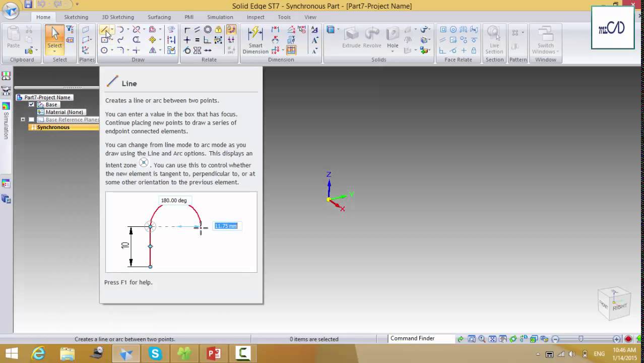The width and height of the screenshot is (644, 363).
Task: Open the Live Section tool
Action: [494, 40]
